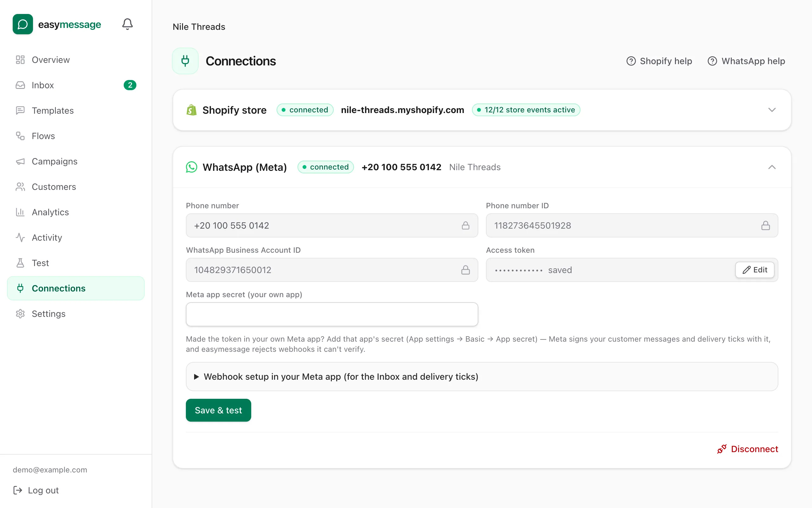Click the Log out label
The image size is (812, 508).
(43, 490)
